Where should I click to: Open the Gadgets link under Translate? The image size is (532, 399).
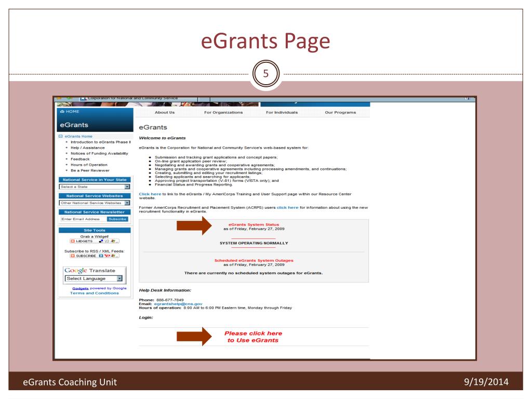pyautogui.click(x=80, y=288)
